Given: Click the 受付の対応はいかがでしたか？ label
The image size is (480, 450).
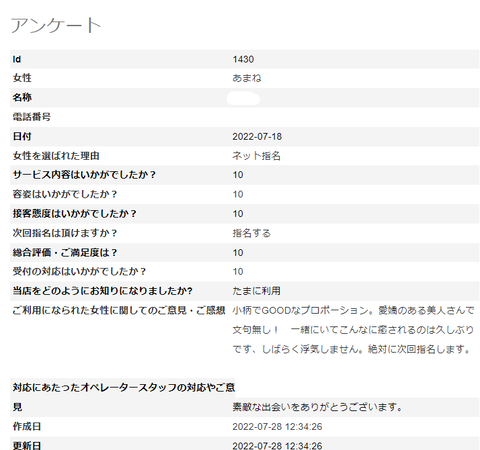Looking at the screenshot, I should (x=79, y=271).
